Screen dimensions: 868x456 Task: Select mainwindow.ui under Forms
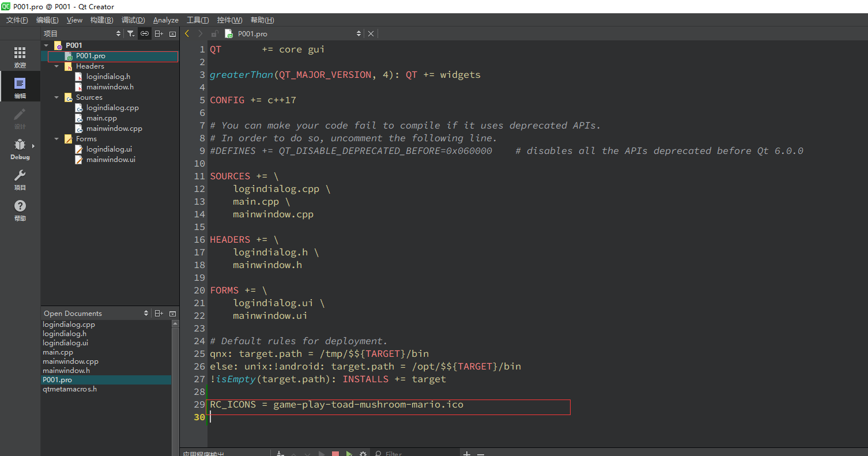coord(111,160)
